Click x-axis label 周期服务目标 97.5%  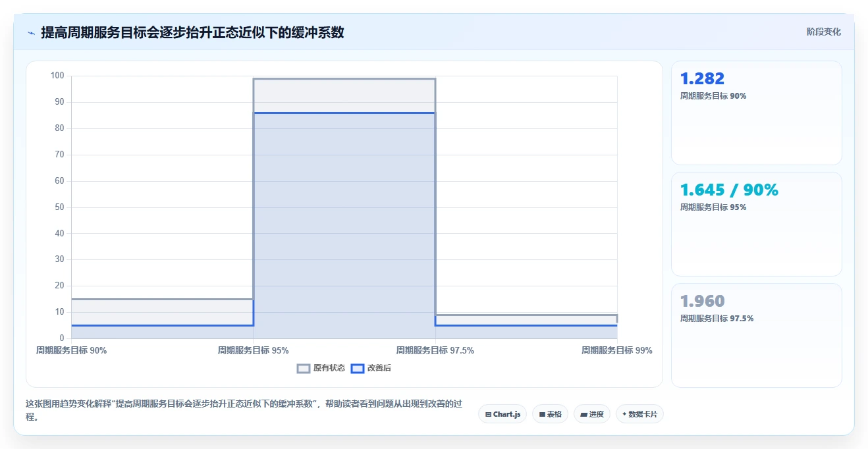(435, 351)
